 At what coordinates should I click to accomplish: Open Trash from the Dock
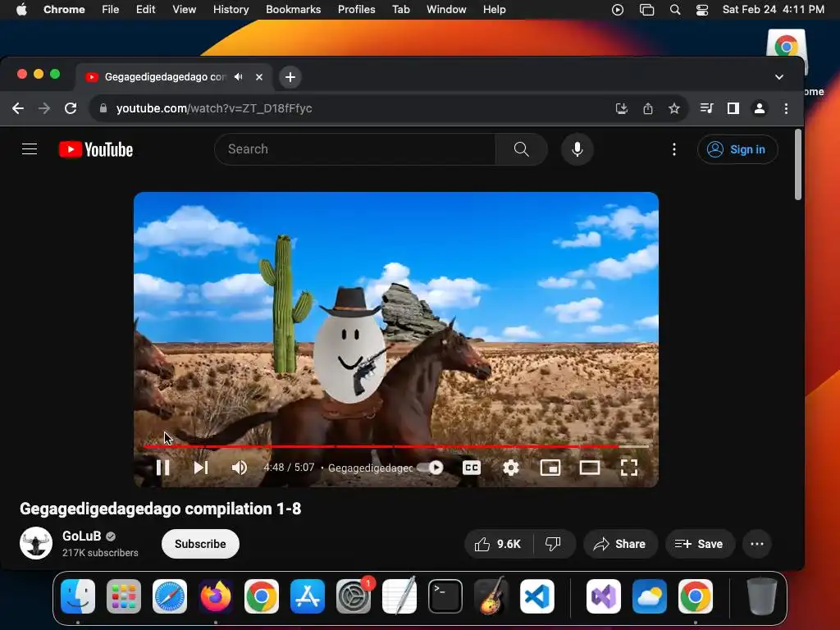pyautogui.click(x=762, y=596)
